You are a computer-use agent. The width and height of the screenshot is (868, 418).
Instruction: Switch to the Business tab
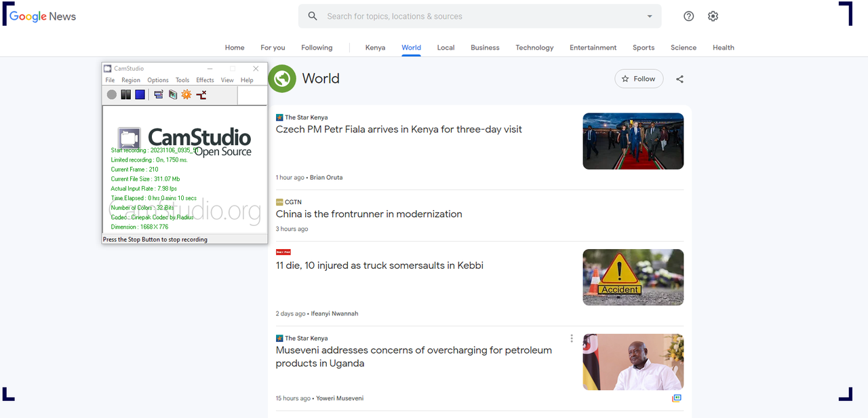[x=485, y=47]
